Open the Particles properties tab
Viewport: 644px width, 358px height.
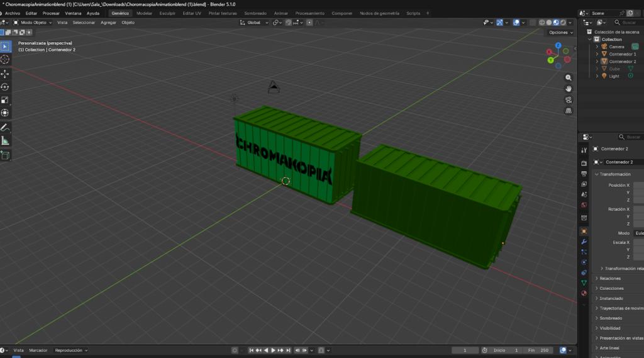(584, 252)
